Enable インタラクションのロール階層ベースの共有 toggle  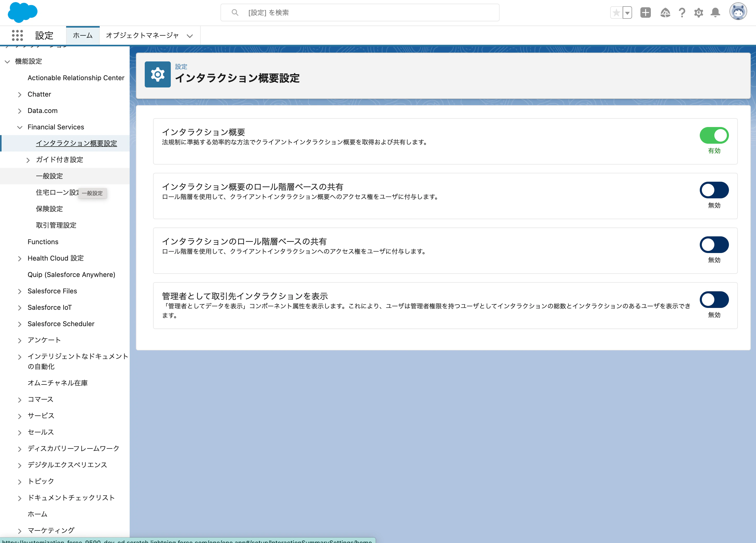coord(714,245)
